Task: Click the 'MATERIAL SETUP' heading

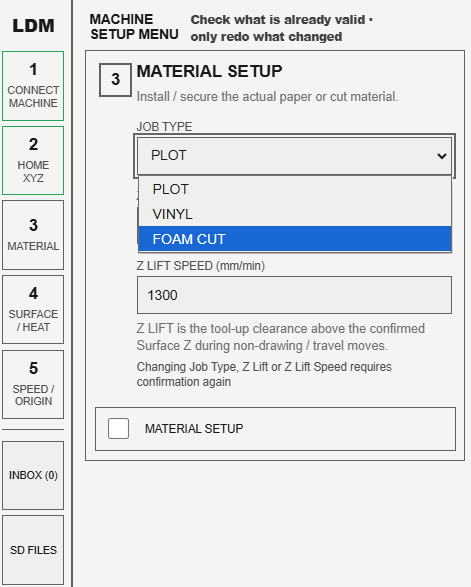Action: point(209,71)
